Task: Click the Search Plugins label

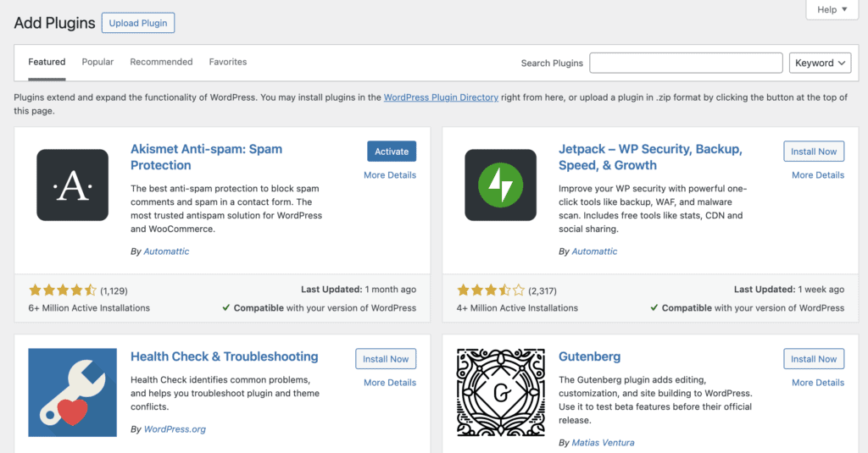Action: [x=552, y=63]
